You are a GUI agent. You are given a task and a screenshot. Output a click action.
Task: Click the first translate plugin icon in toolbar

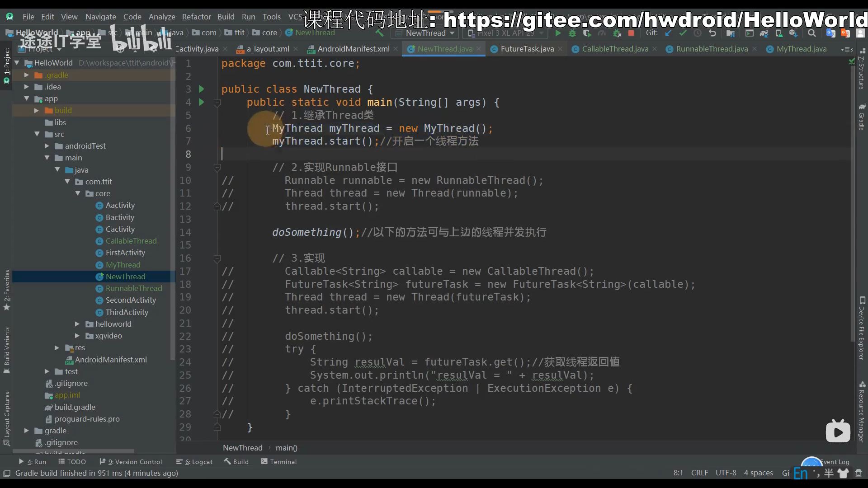[830, 33]
